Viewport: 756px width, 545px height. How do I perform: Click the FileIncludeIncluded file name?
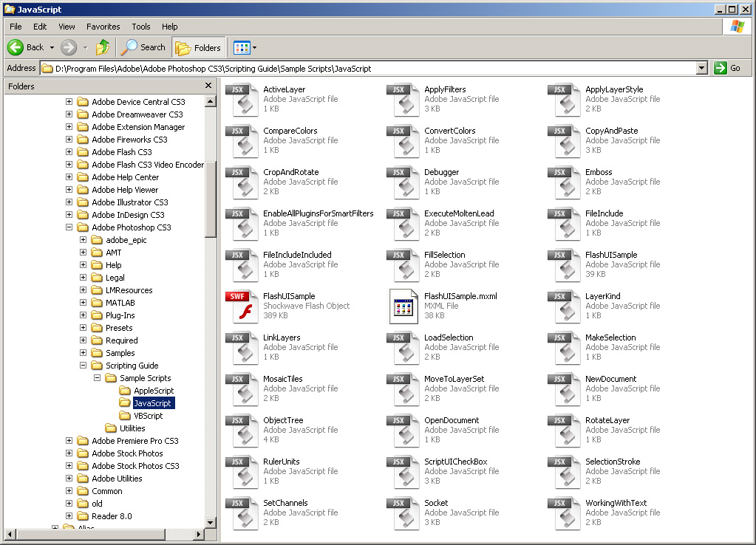(298, 255)
